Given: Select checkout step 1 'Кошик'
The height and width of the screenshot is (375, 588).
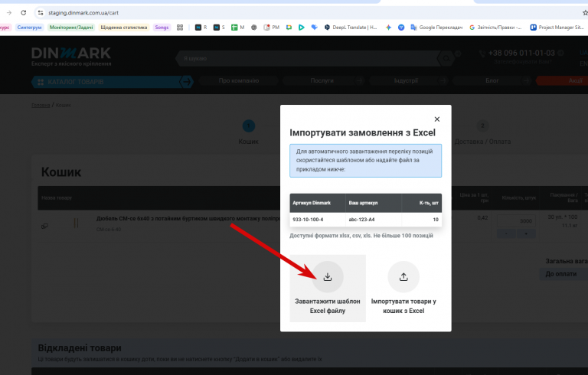Looking at the screenshot, I should (249, 126).
